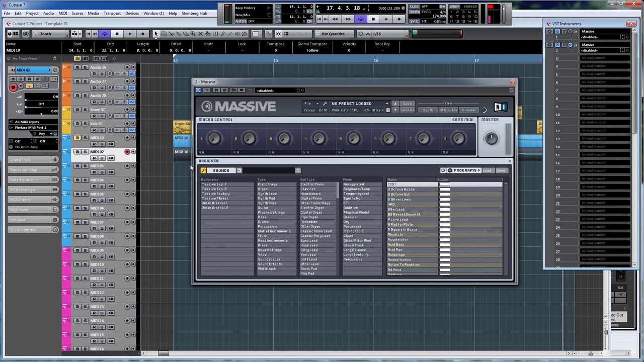Viewport: 644px width, 362px height.
Task: Open the Steinberg Hub menu
Action: pyautogui.click(x=194, y=13)
